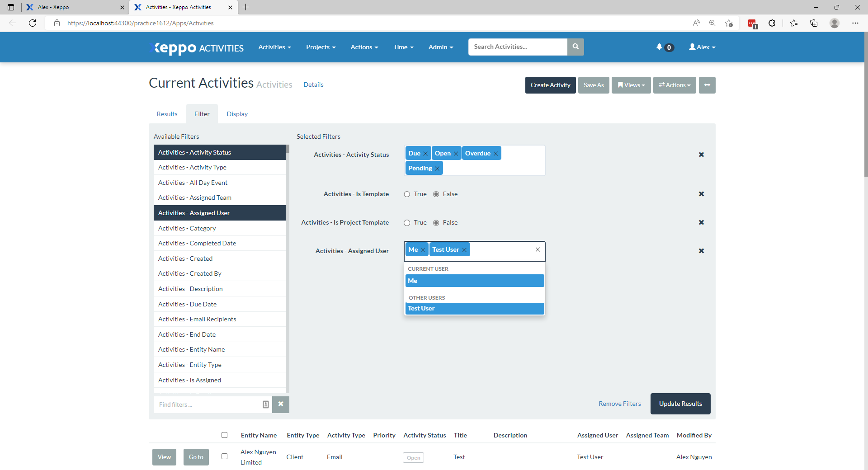Click the Update Results button
The width and height of the screenshot is (868, 470).
[x=680, y=404]
